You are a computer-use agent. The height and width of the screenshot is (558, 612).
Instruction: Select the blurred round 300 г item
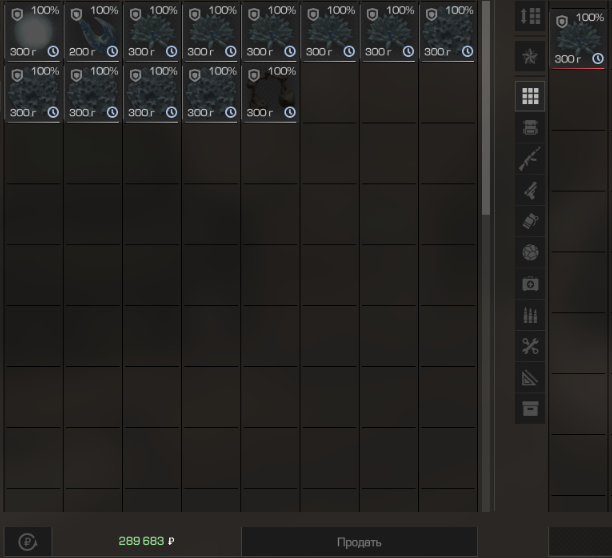pos(34,32)
